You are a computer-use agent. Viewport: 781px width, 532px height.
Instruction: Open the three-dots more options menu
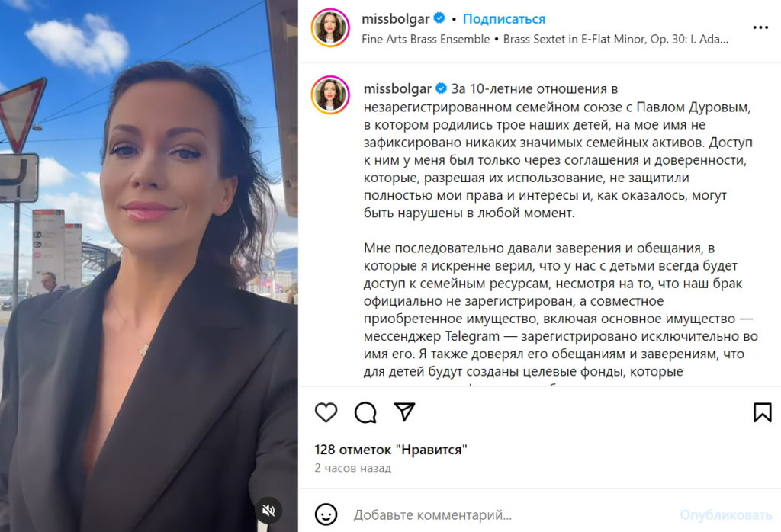click(x=760, y=27)
